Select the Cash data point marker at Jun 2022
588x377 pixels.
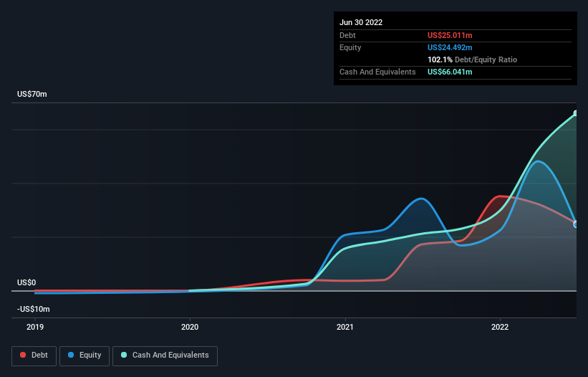(x=576, y=113)
